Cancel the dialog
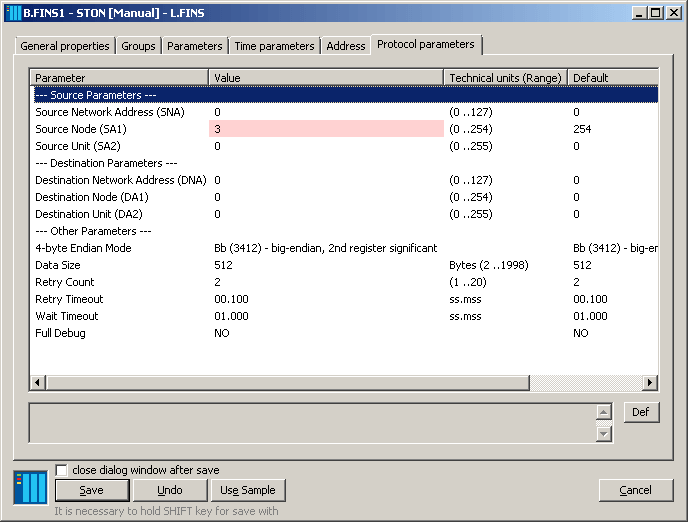Image resolution: width=688 pixels, height=522 pixels. tap(635, 490)
